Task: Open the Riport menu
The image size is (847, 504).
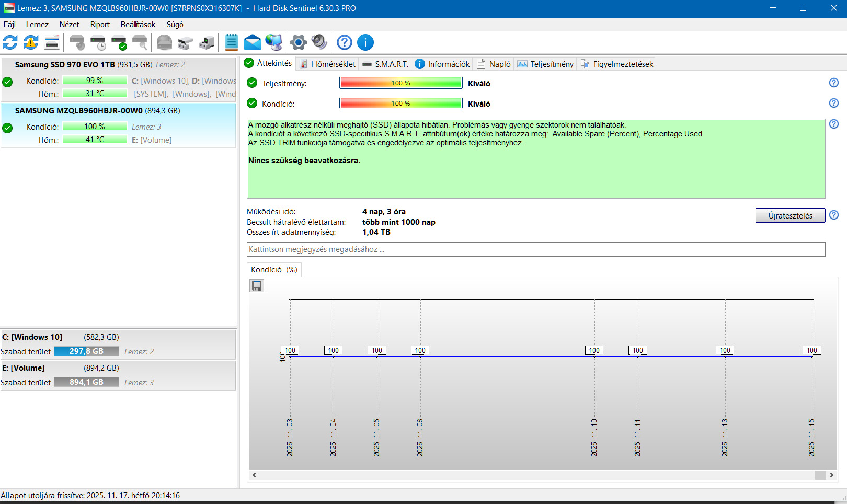Action: coord(100,25)
